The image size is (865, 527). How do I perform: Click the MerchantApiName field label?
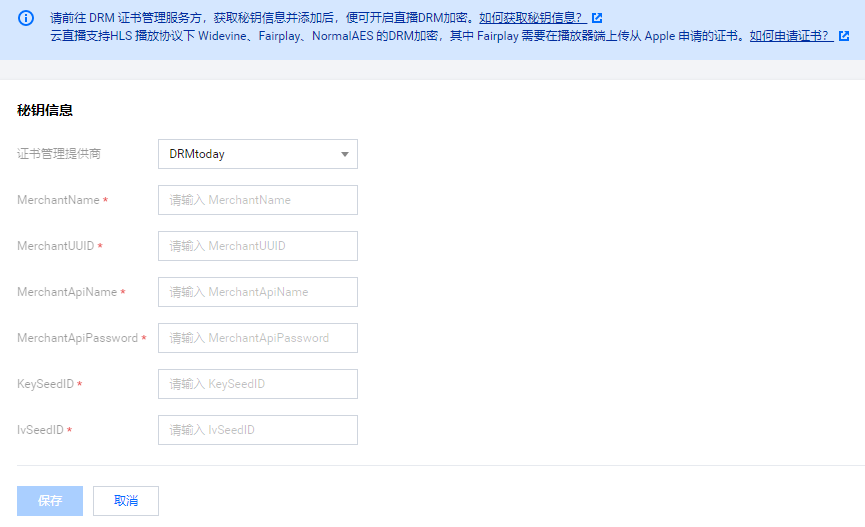click(x=67, y=292)
